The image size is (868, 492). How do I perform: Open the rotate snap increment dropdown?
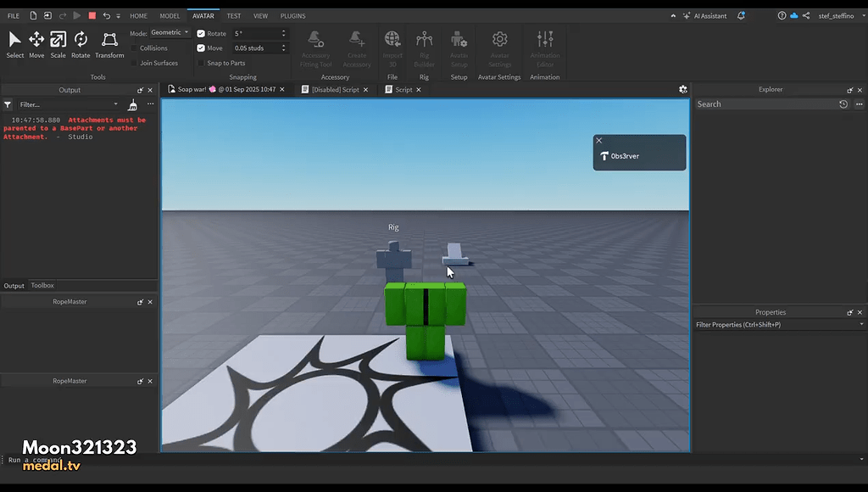tap(283, 33)
